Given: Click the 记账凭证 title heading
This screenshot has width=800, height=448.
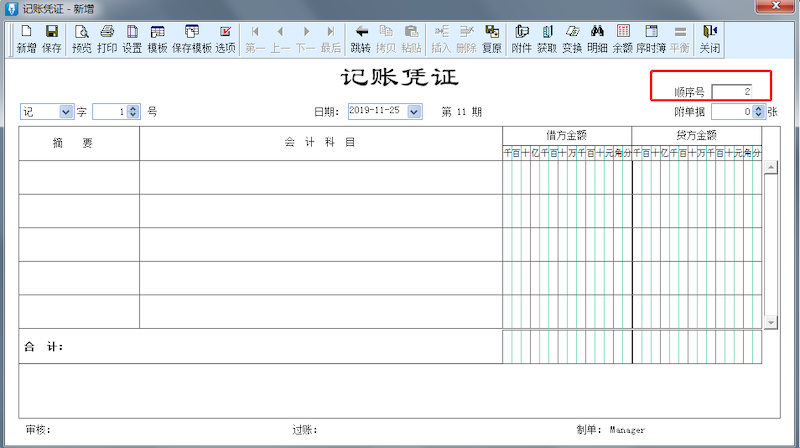Looking at the screenshot, I should click(x=399, y=78).
